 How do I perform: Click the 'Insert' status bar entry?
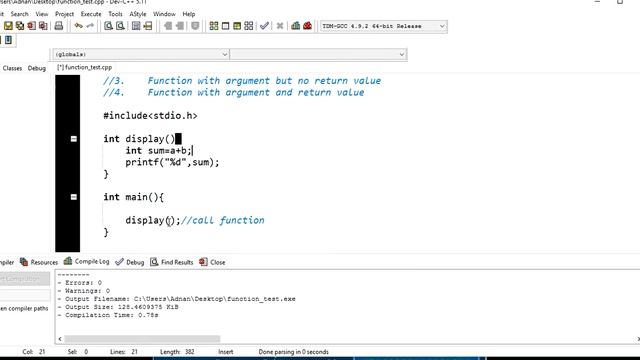coord(226,352)
